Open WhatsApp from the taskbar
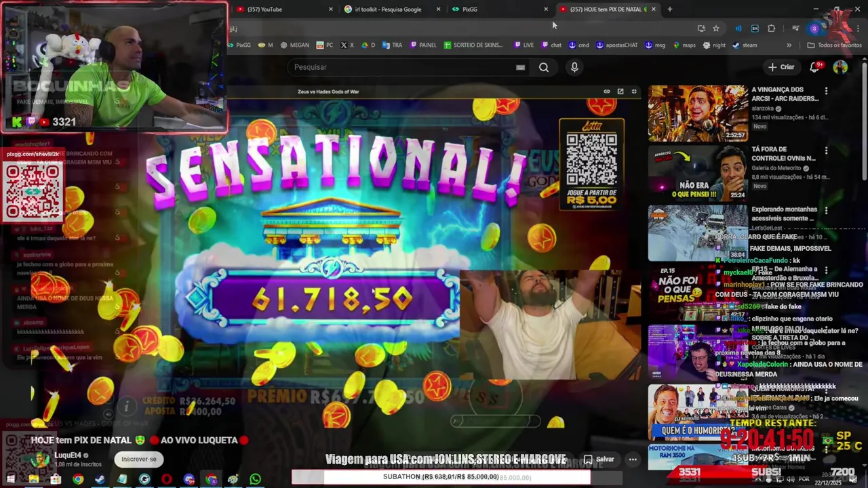The height and width of the screenshot is (488, 868). pyautogui.click(x=255, y=479)
